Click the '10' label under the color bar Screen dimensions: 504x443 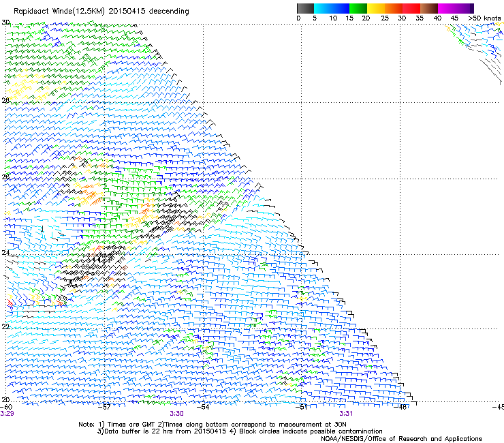click(x=333, y=18)
